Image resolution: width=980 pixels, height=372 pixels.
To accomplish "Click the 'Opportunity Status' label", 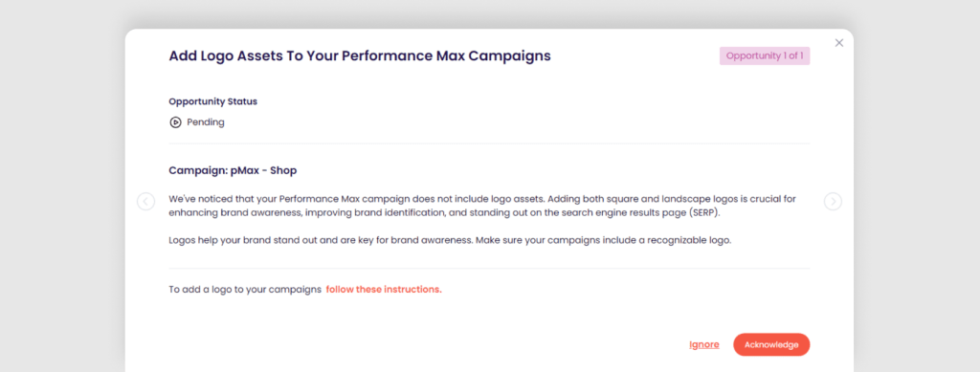I will (213, 101).
